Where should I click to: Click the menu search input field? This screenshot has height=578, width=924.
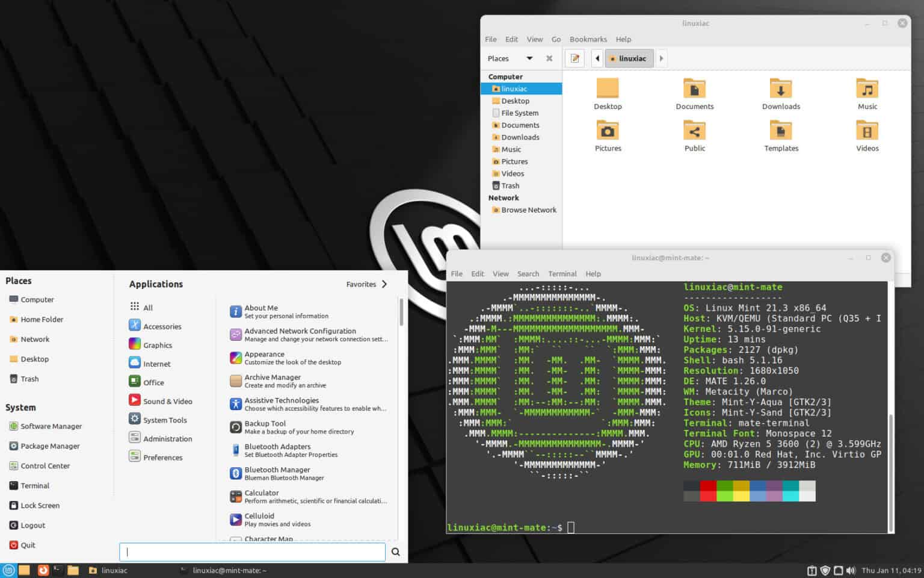tap(253, 552)
